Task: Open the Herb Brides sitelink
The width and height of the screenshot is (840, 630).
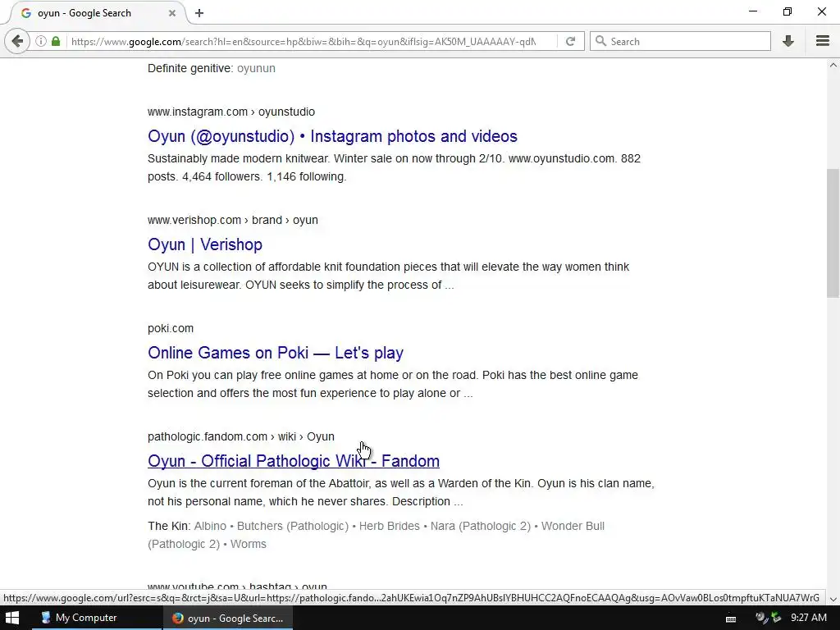Action: (x=389, y=526)
